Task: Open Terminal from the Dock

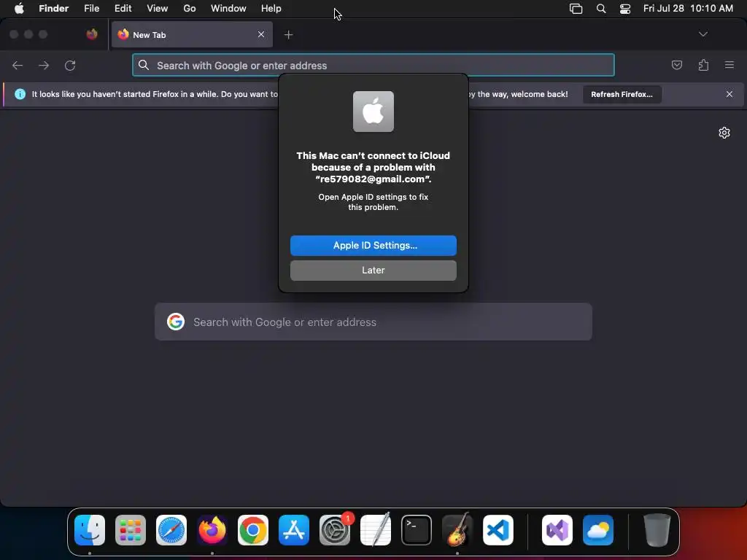Action: pyautogui.click(x=417, y=530)
